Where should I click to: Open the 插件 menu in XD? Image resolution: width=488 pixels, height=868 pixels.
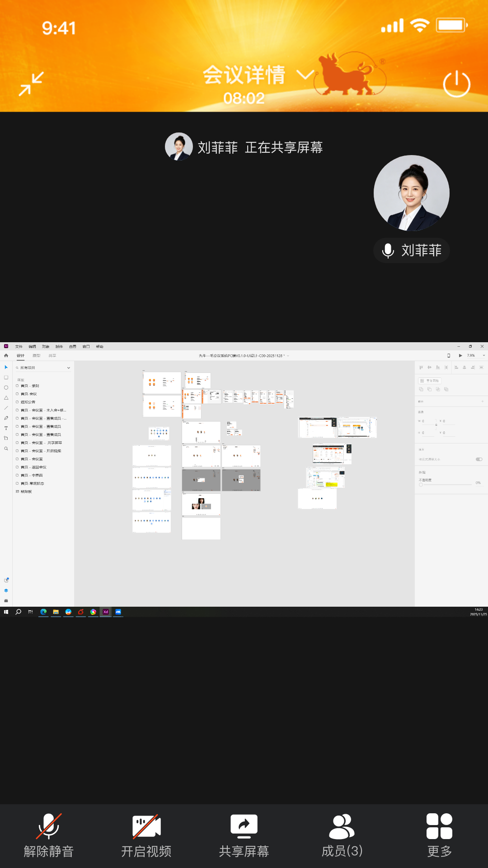tap(59, 346)
